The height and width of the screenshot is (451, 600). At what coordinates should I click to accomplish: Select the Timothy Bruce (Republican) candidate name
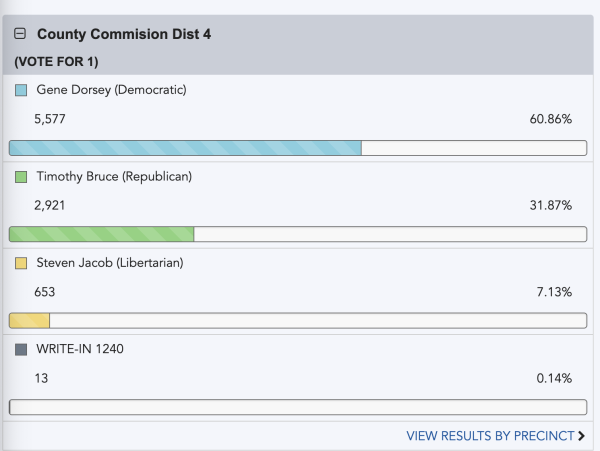pyautogui.click(x=114, y=177)
